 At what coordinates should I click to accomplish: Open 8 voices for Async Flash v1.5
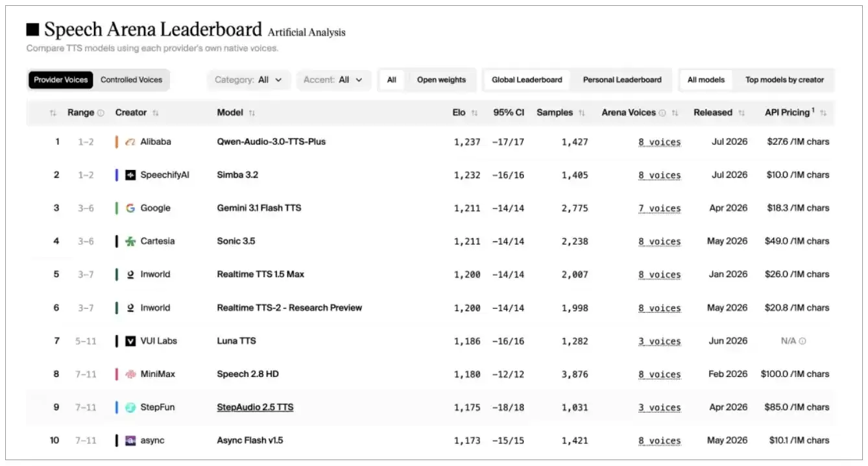point(659,441)
